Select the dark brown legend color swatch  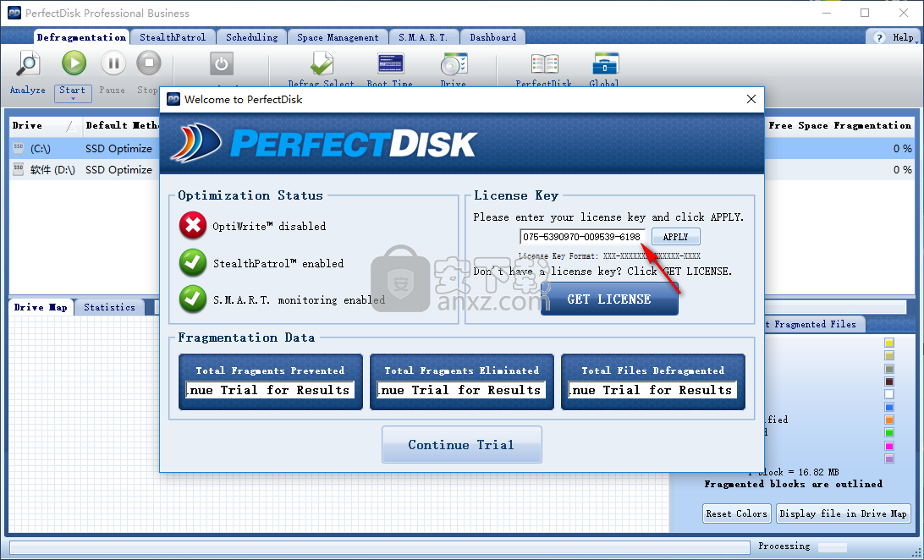[x=889, y=382]
